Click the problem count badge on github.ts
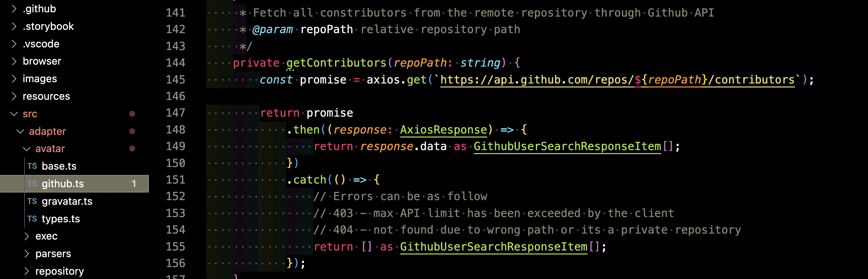 (x=134, y=184)
